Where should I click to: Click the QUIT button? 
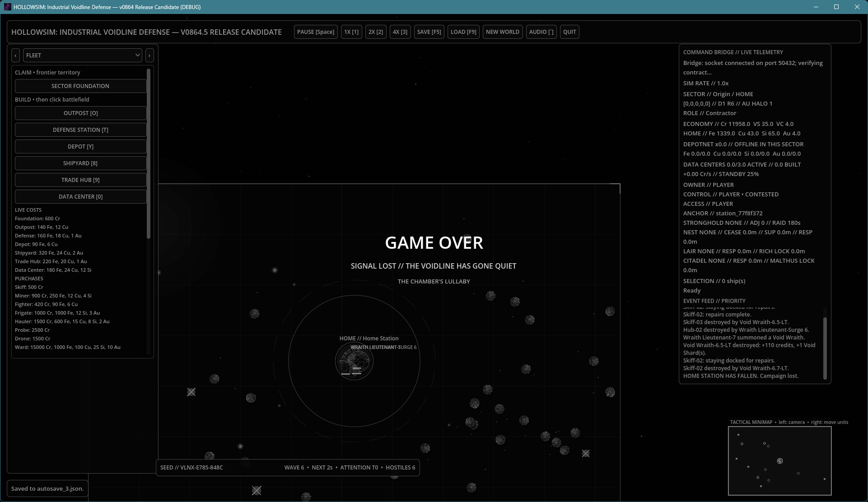click(x=569, y=32)
